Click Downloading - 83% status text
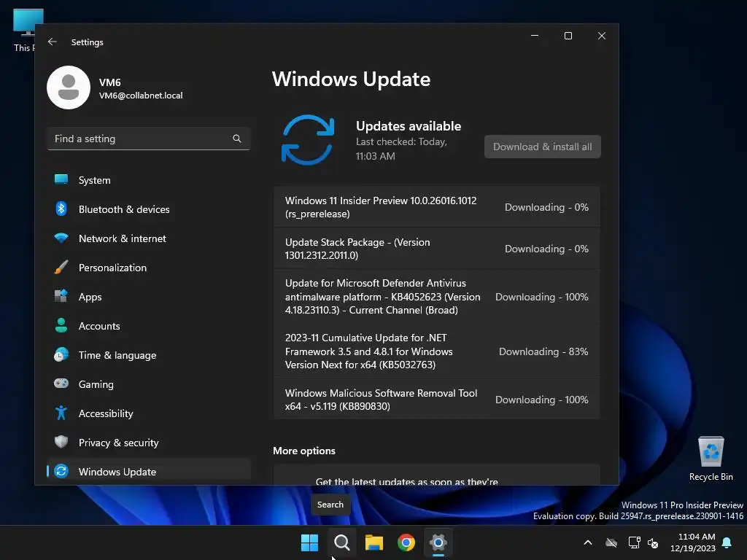 click(543, 351)
